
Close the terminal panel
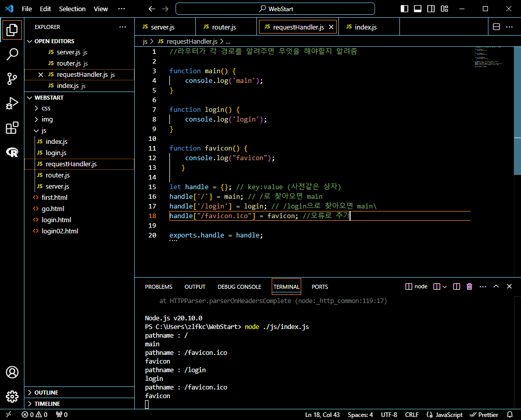point(509,287)
